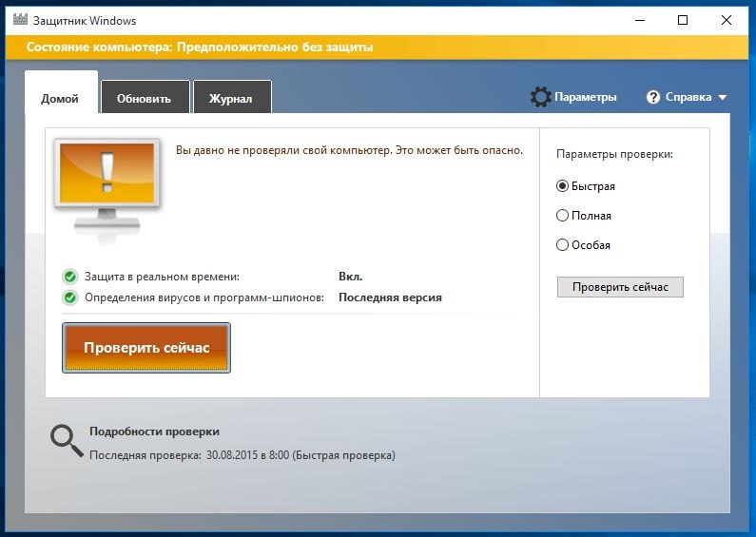This screenshot has height=537, width=756.
Task: Click the Защитник Windows title text
Action: (85, 21)
